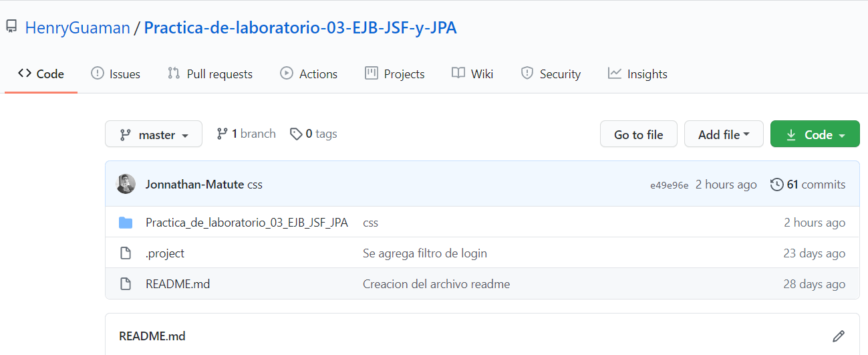
Task: Select the Code tab
Action: [x=41, y=74]
